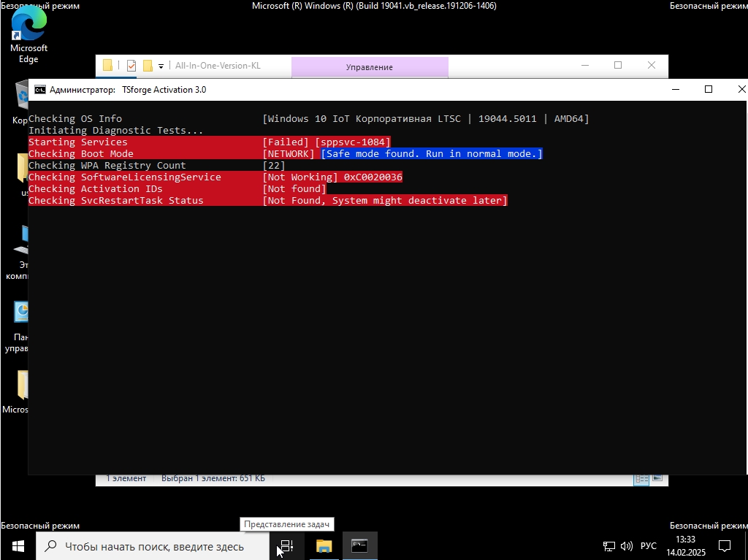Click the Windows 10 IoT LTSC version text
The height and width of the screenshot is (560, 748).
click(x=426, y=119)
